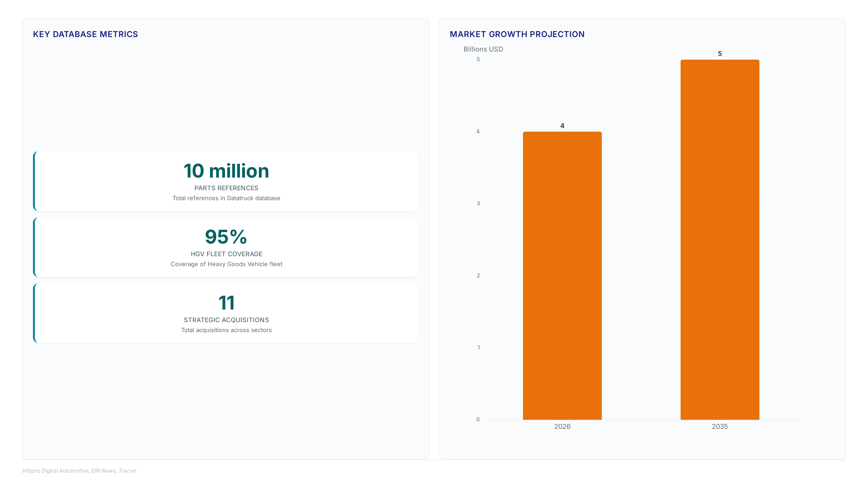Select the orange 2026 bar
The image size is (868, 488).
coord(562,275)
